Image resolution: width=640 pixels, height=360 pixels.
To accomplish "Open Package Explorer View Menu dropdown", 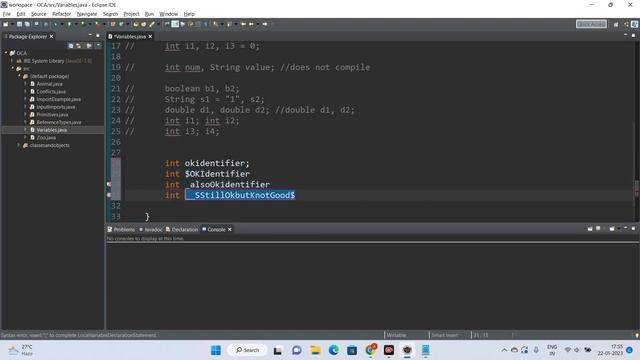I will (x=98, y=46).
